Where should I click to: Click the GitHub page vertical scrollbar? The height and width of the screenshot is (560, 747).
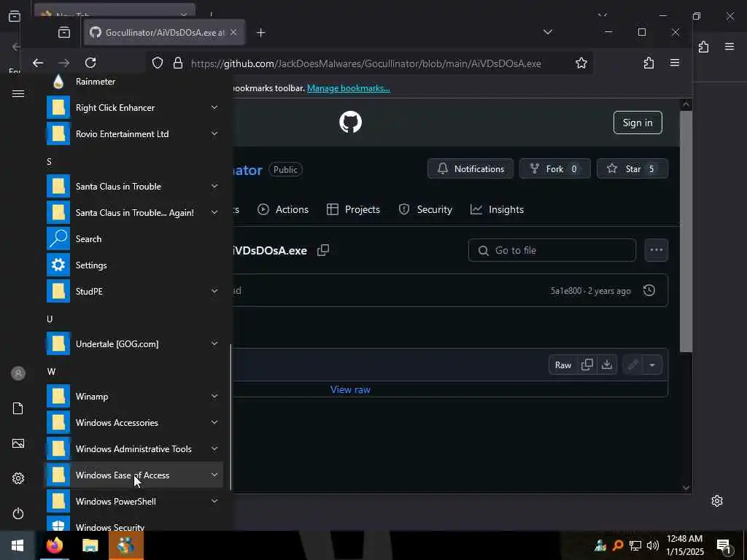tap(686, 231)
